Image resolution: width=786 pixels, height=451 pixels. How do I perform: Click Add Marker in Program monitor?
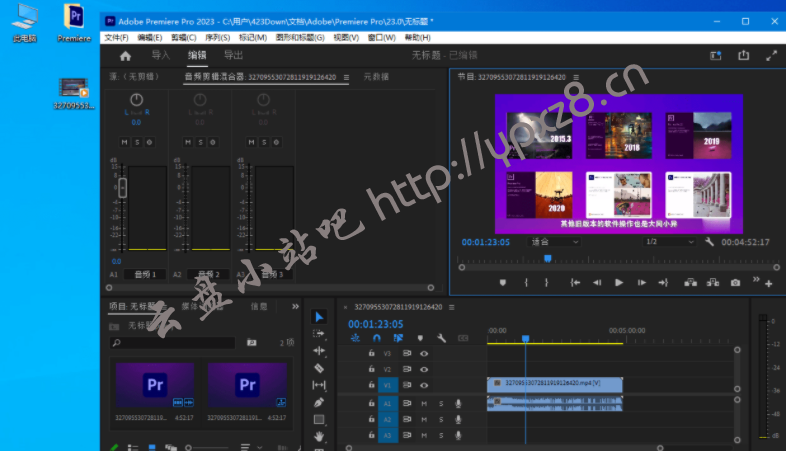(503, 283)
